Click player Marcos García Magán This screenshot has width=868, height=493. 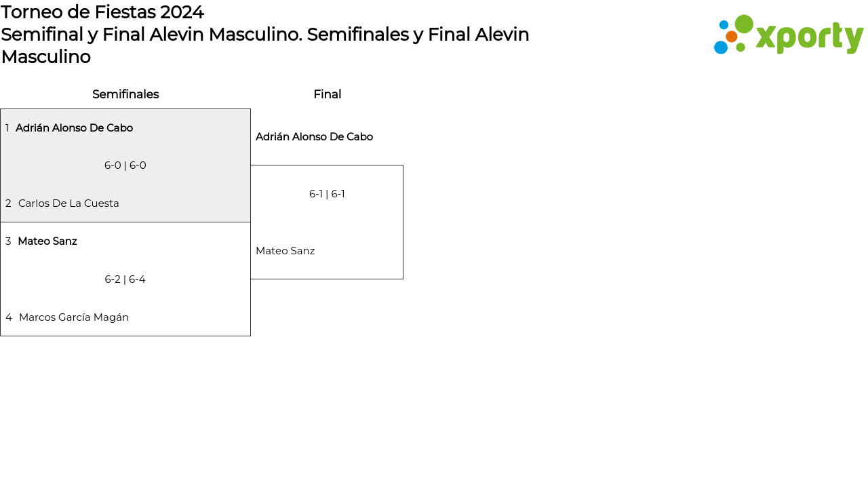(x=74, y=317)
